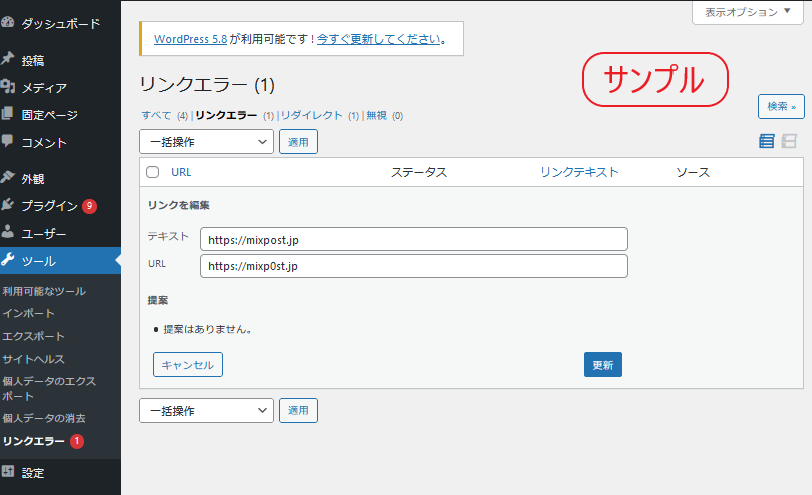Click the キャンセル button

pyautogui.click(x=188, y=365)
